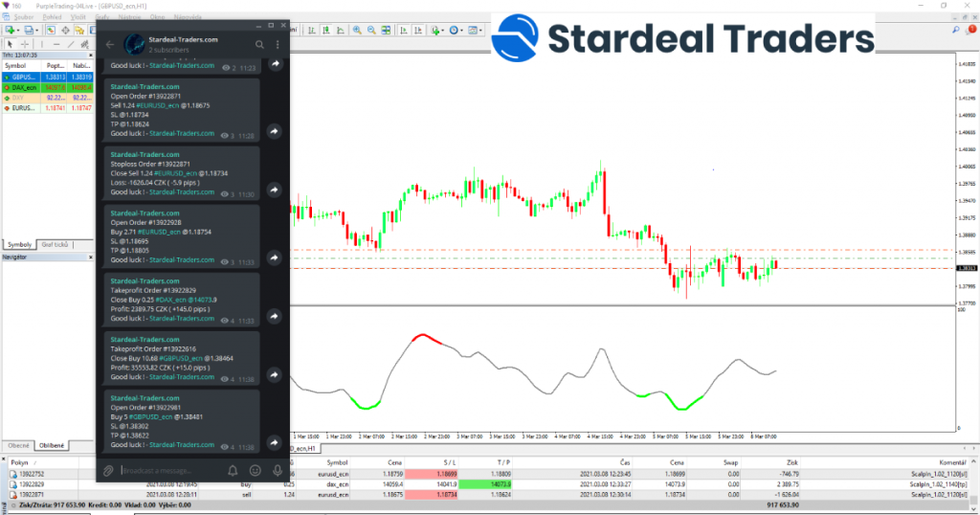Open the Templates icon
The image size is (980, 515).
[472, 30]
